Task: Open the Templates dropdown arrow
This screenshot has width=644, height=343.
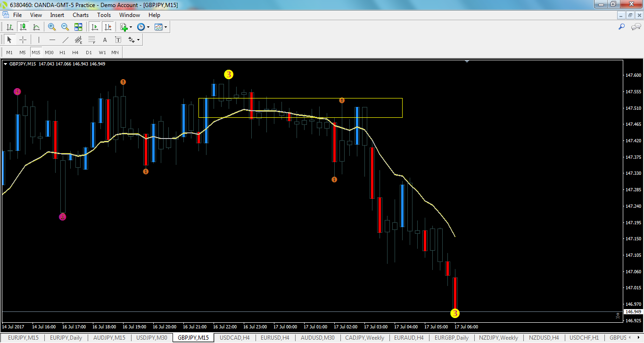Action: tap(165, 27)
